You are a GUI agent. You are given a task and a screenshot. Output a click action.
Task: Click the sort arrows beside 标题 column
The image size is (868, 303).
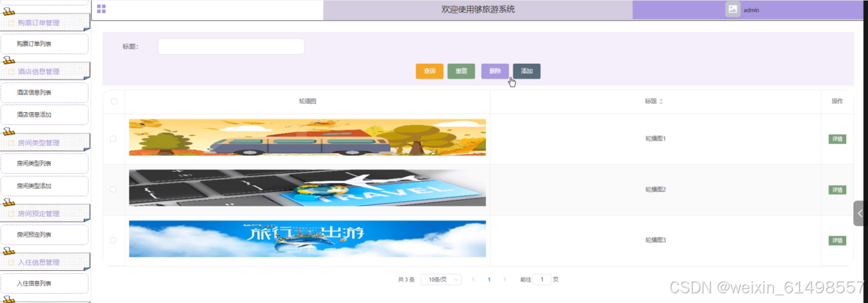click(661, 101)
